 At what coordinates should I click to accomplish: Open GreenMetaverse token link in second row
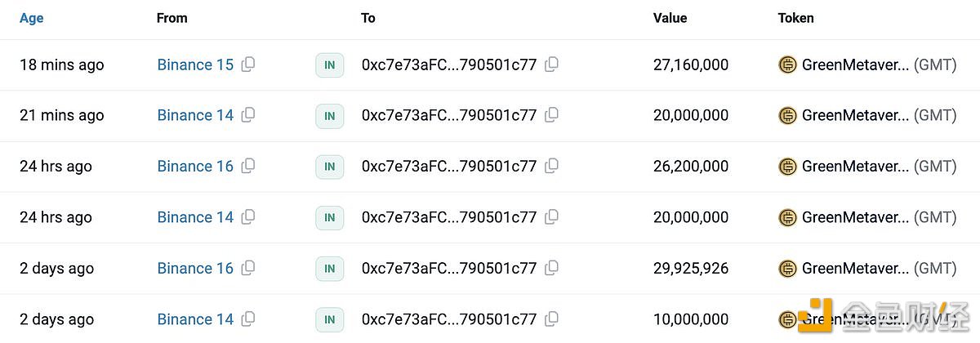tap(855, 115)
